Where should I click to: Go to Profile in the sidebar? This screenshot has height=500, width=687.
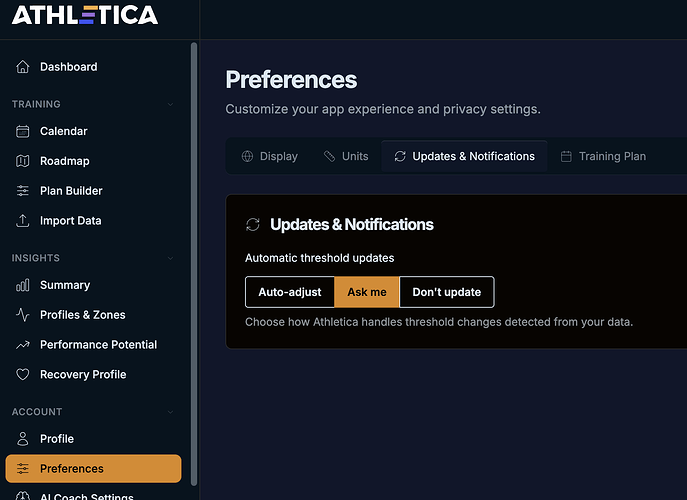click(57, 439)
